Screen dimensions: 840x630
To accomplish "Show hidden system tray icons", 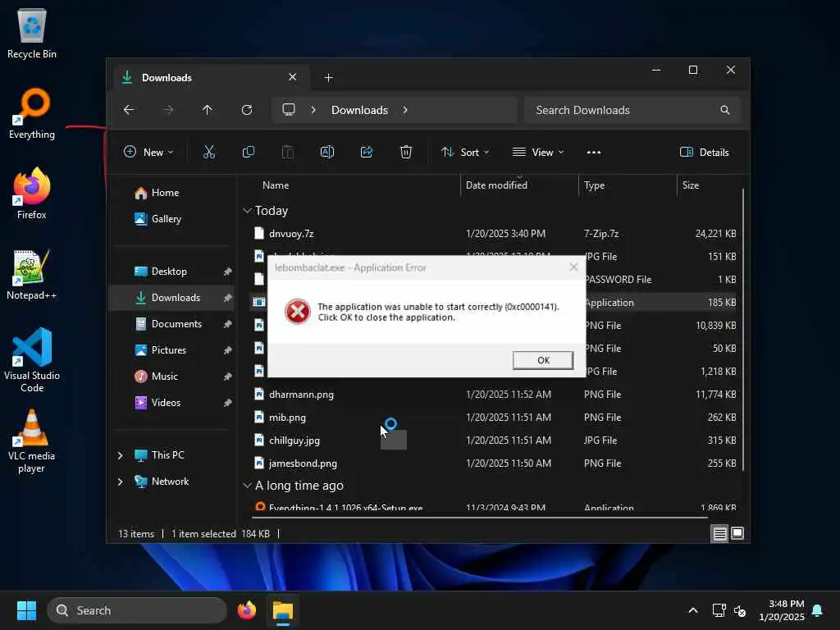I will (x=692, y=610).
